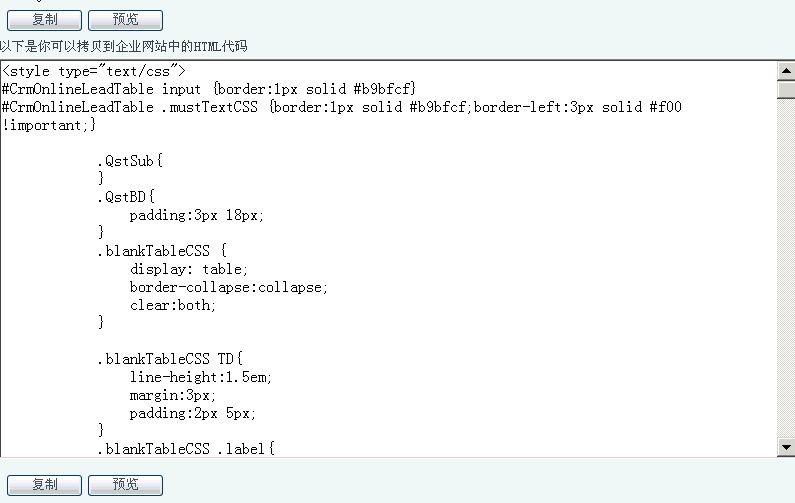Place cursor on "border-collapse:collapse;" line
795x503 pixels.
tap(228, 287)
